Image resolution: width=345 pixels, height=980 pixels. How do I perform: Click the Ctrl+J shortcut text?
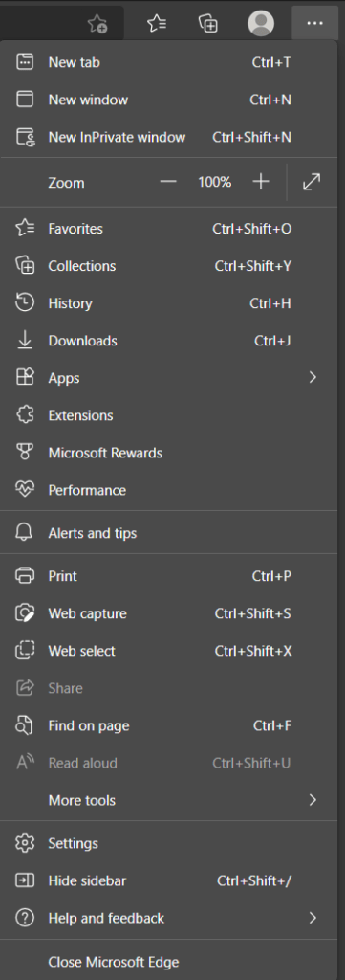[x=272, y=342]
